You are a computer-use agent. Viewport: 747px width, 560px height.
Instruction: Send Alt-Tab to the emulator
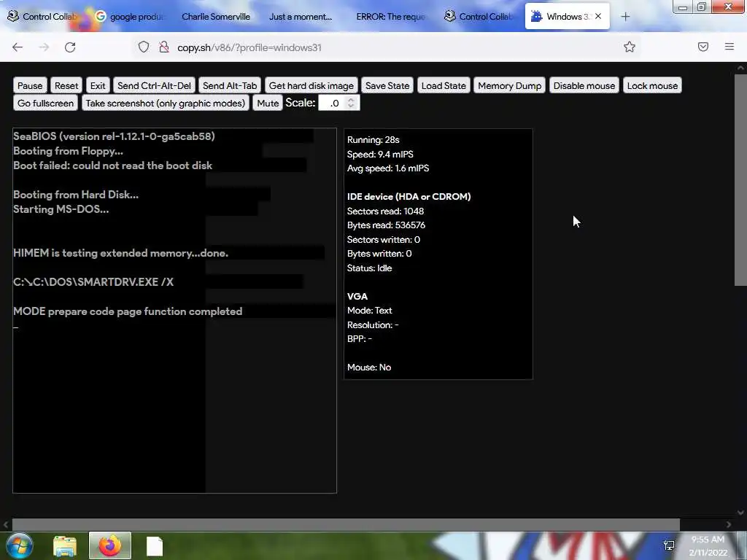tap(230, 86)
